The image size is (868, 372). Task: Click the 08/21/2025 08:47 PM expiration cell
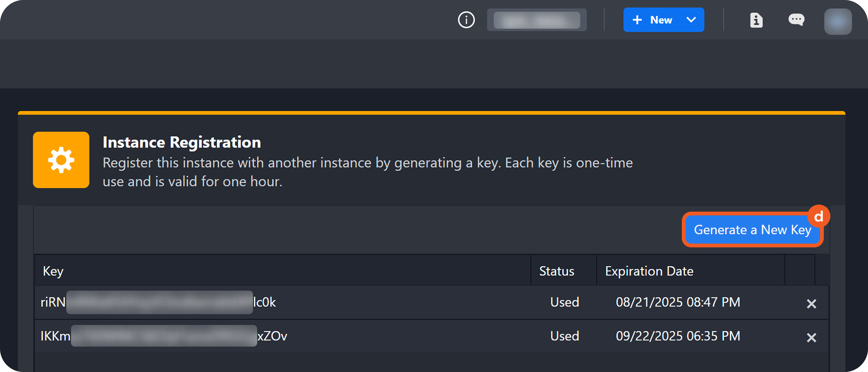pos(678,302)
